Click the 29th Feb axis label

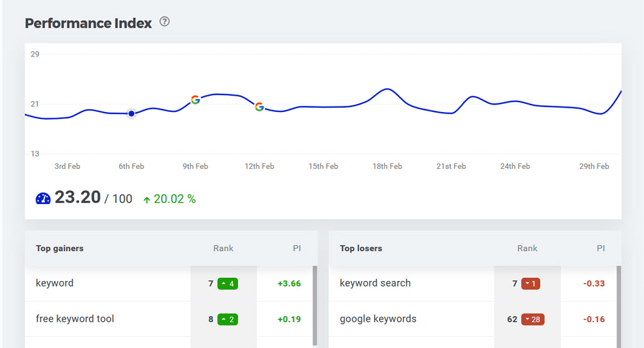coord(594,166)
